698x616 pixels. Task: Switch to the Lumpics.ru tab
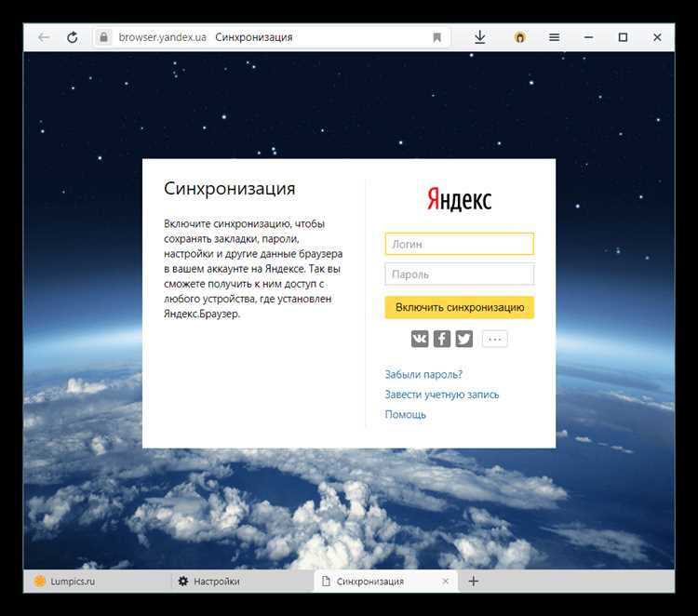93,581
